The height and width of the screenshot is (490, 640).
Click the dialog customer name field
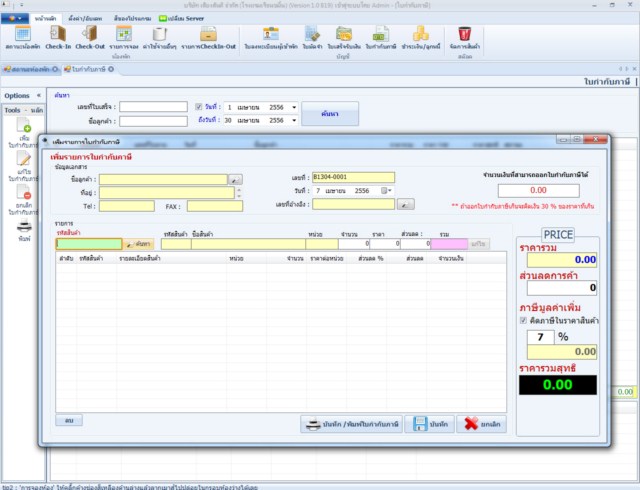(x=163, y=179)
